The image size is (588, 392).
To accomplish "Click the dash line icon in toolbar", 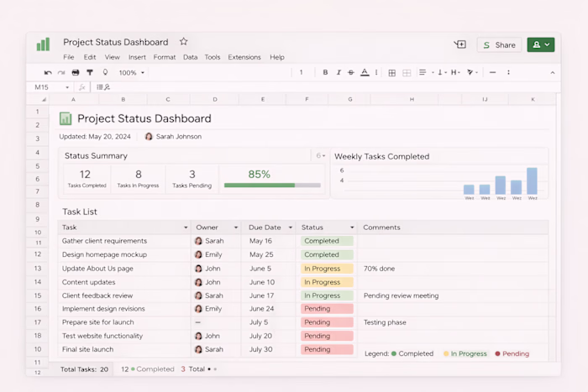I will 493,72.
